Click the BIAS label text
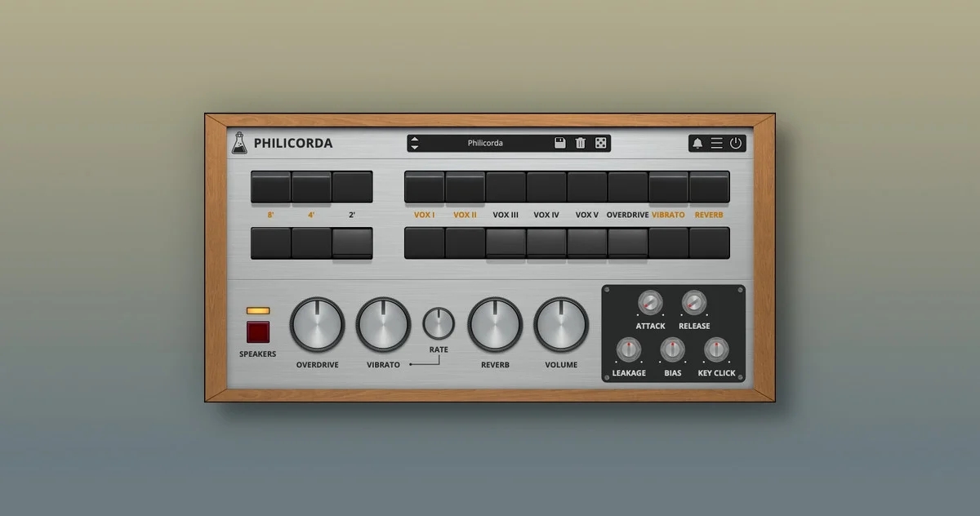The height and width of the screenshot is (516, 980). click(x=672, y=373)
